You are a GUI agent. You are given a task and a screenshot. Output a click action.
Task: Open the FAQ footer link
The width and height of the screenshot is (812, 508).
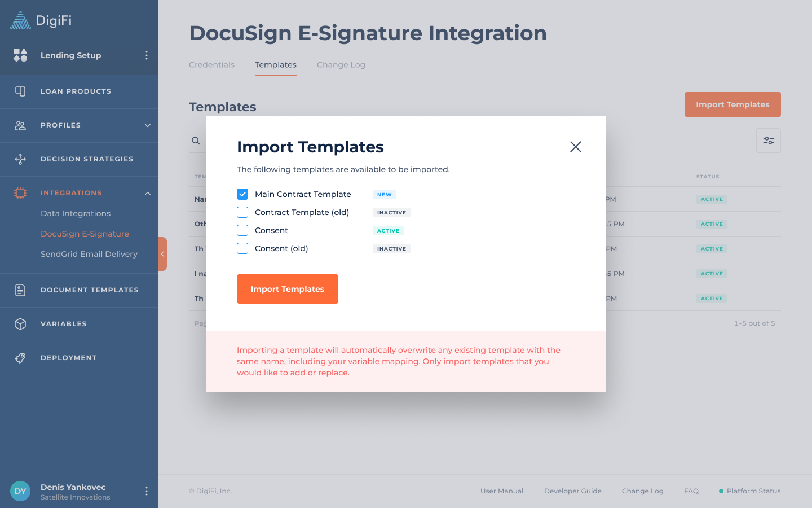pyautogui.click(x=691, y=491)
